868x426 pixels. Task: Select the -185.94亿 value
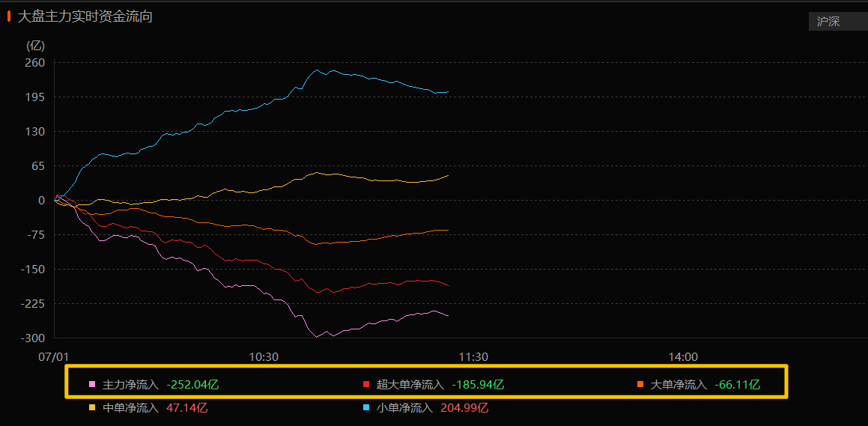tap(479, 385)
